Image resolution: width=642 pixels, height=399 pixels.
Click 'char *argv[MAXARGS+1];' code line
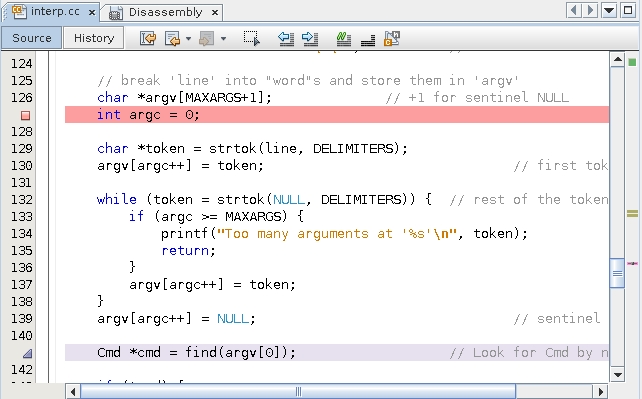pyautogui.click(x=184, y=98)
